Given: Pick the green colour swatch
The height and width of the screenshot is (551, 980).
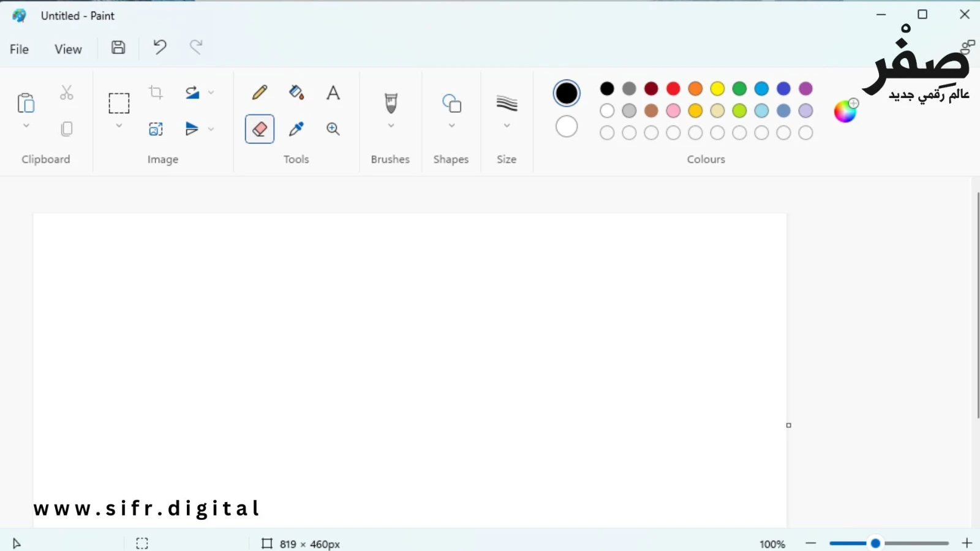Looking at the screenshot, I should (x=739, y=89).
